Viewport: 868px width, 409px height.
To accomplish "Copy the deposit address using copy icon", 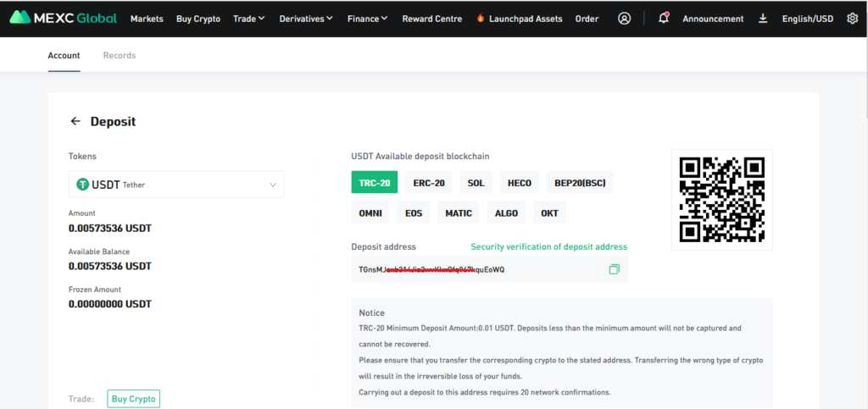I will pos(614,269).
